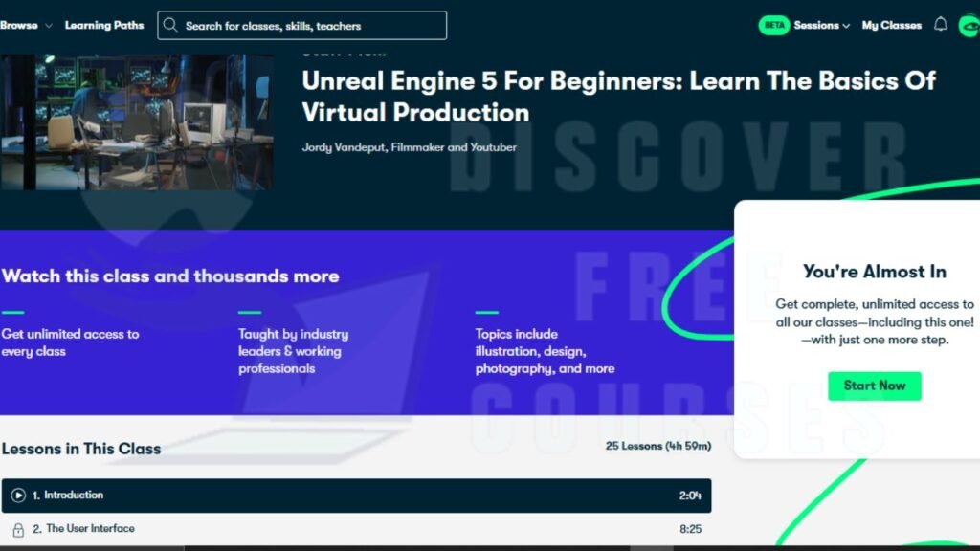980x551 pixels.
Task: Click the class title Unreal Engine 5 For Beginners
Action: point(619,97)
